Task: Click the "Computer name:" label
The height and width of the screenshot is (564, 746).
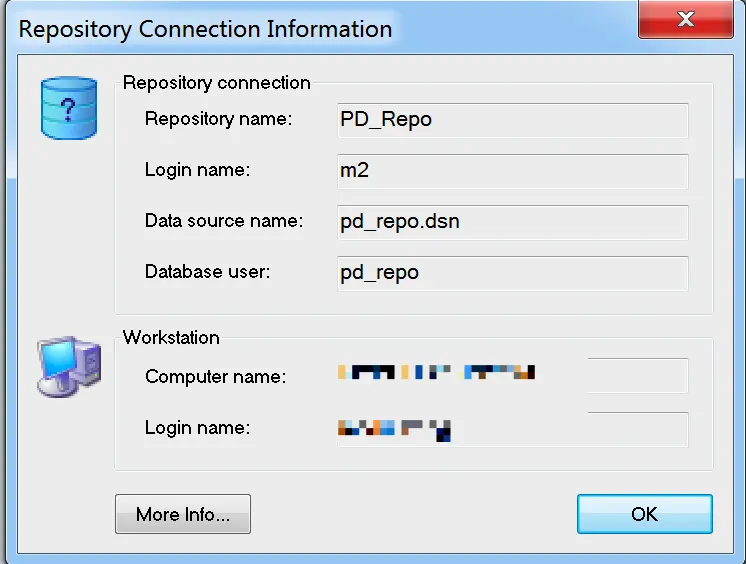Action: pyautogui.click(x=216, y=377)
